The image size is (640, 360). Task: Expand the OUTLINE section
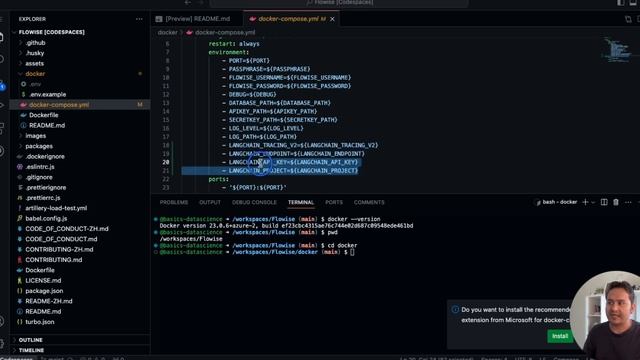[x=30, y=340]
